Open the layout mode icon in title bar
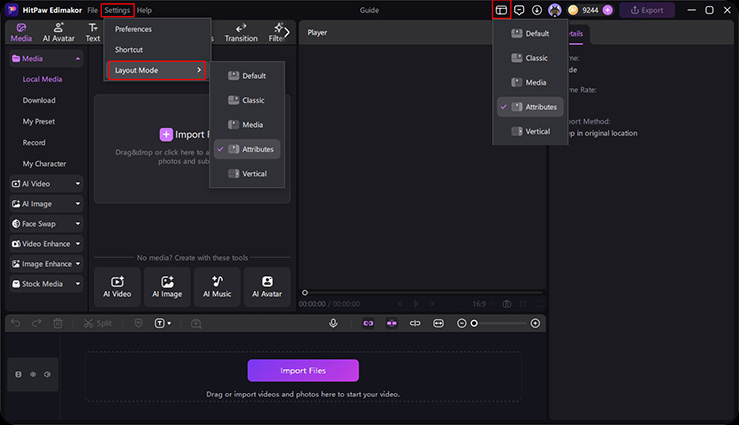This screenshot has width=739, height=425. [x=501, y=10]
